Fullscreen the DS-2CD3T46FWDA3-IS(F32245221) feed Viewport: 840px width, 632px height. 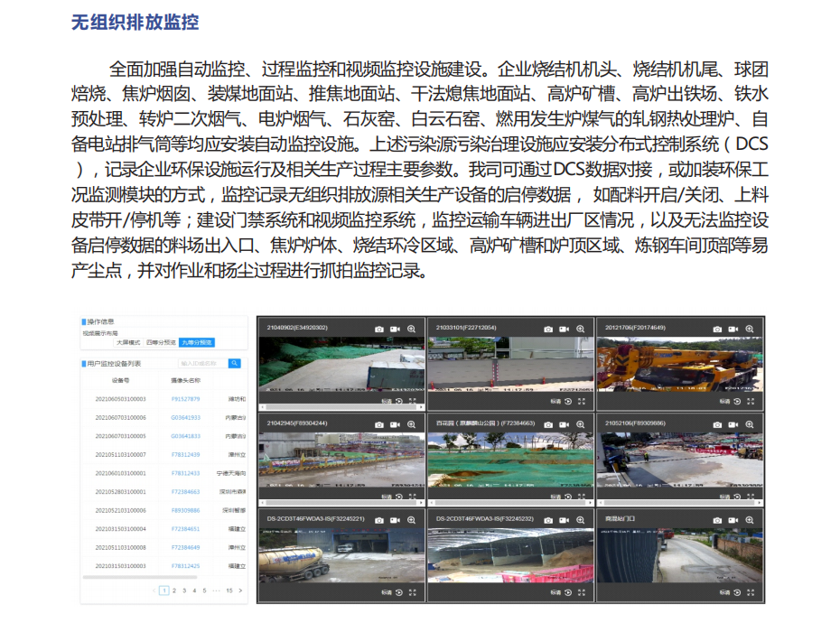pyautogui.click(x=413, y=592)
